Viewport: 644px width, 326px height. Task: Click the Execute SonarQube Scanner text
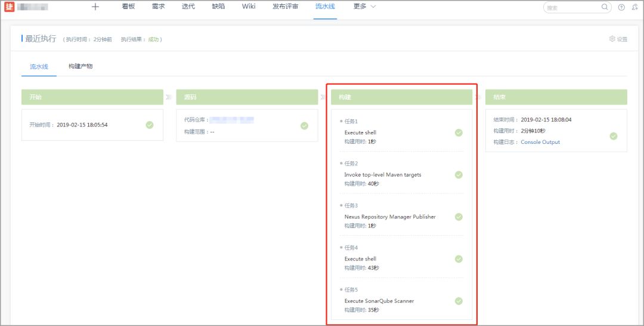(x=379, y=301)
